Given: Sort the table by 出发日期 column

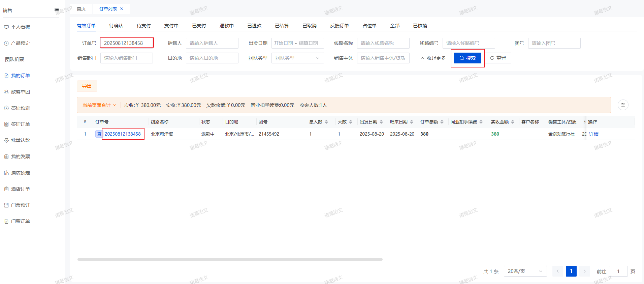Looking at the screenshot, I should [381, 122].
